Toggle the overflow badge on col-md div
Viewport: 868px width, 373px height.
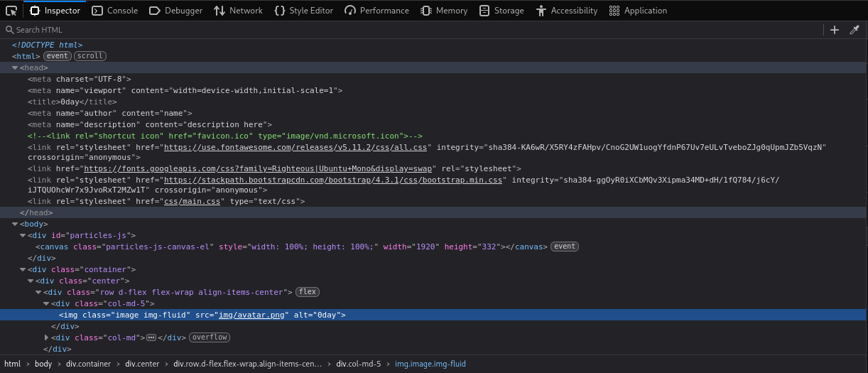(210, 337)
